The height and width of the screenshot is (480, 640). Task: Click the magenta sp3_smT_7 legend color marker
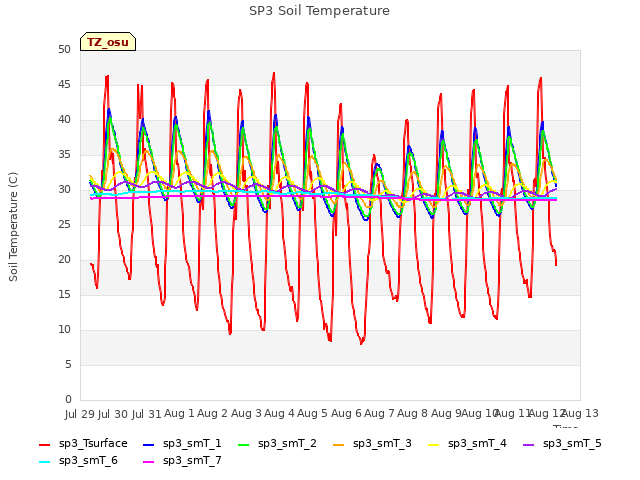click(149, 462)
